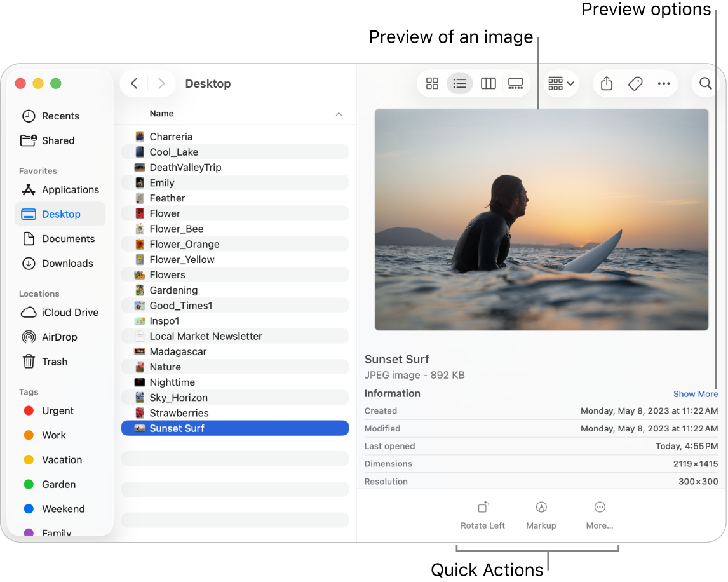Select the Local Market Newsletter document
Screen dimensions: 728x582
click(x=235, y=336)
